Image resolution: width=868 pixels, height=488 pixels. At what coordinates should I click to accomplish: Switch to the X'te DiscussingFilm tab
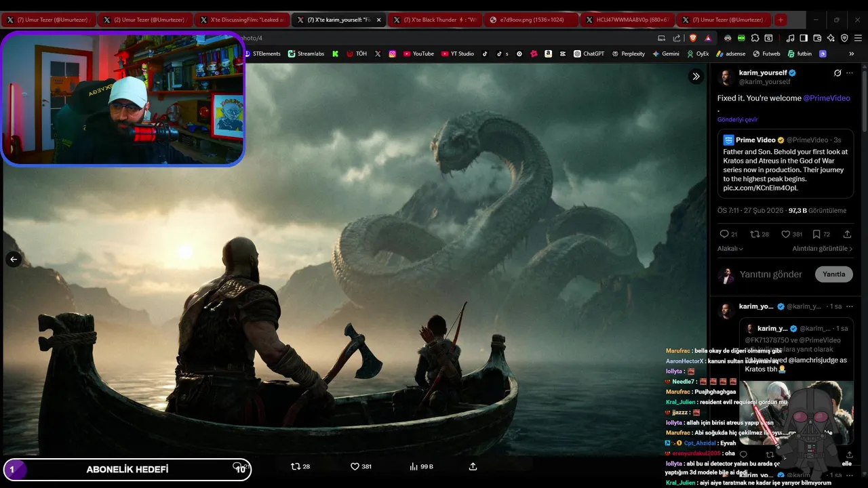[x=242, y=20]
